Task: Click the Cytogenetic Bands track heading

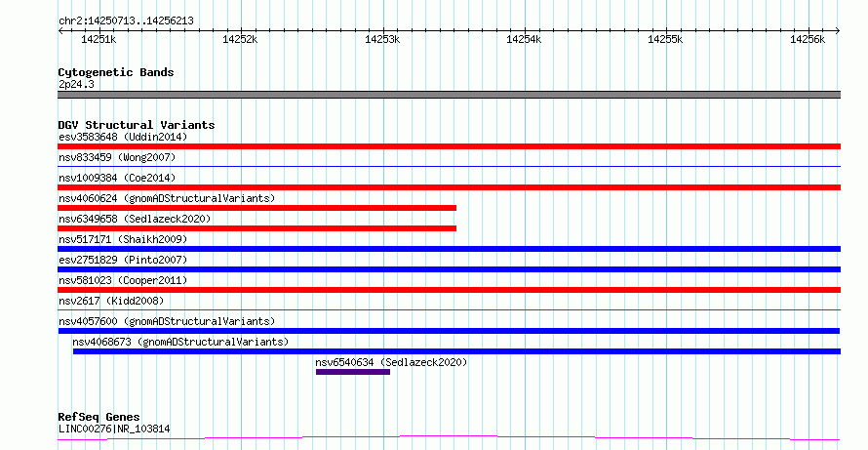Action: [x=116, y=72]
